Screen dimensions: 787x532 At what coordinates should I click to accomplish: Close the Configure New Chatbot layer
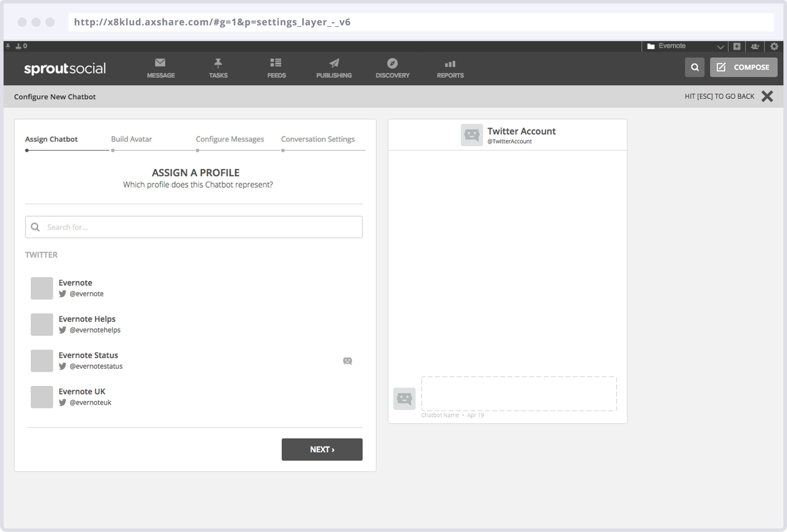[767, 96]
